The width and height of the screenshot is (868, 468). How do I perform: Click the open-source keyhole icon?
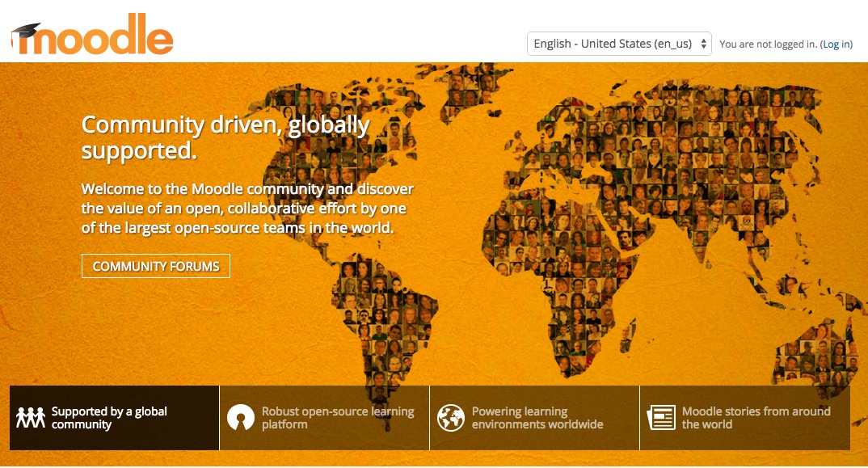241,418
